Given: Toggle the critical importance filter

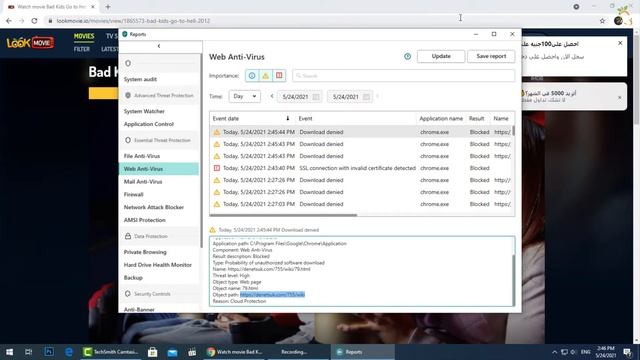Looking at the screenshot, I should tap(279, 76).
